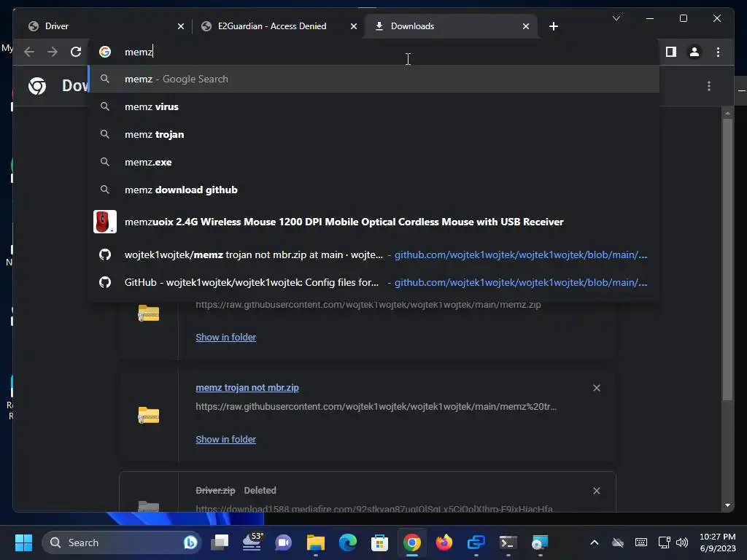747x560 pixels.
Task: Show memz.zip download in folder
Action: 226,337
